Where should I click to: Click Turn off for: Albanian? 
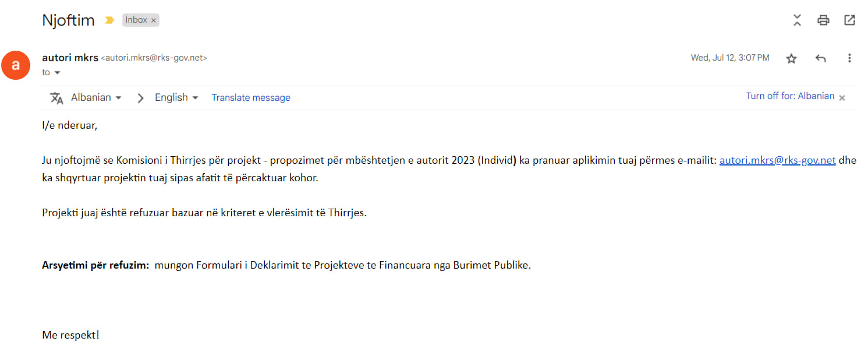(x=790, y=96)
